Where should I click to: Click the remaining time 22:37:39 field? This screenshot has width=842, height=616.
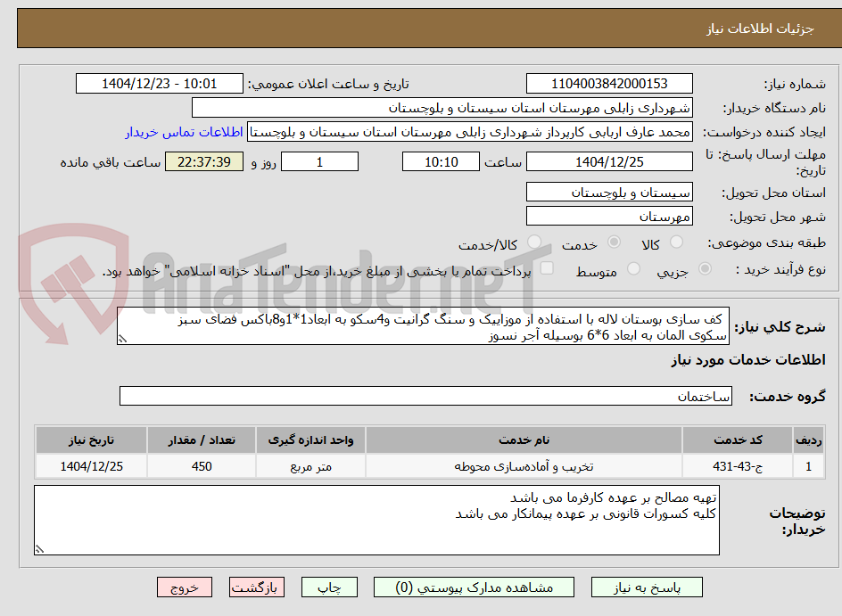pyautogui.click(x=204, y=161)
